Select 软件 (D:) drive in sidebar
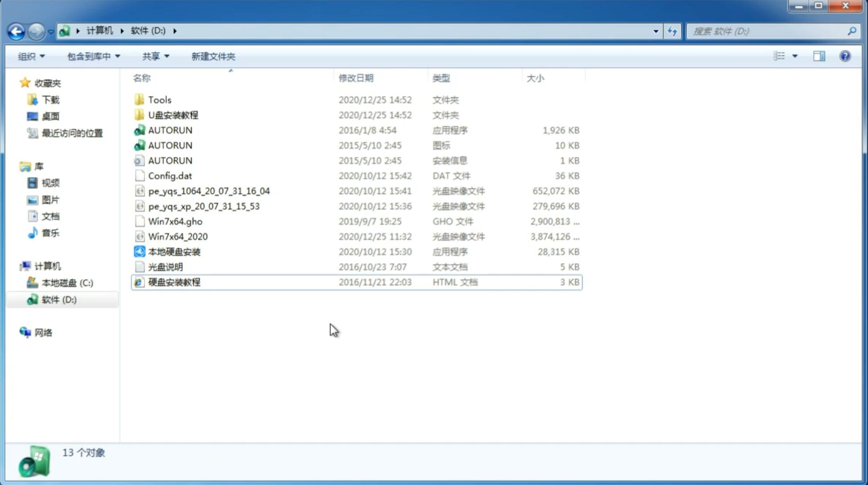The width and height of the screenshot is (868, 485). point(58,299)
